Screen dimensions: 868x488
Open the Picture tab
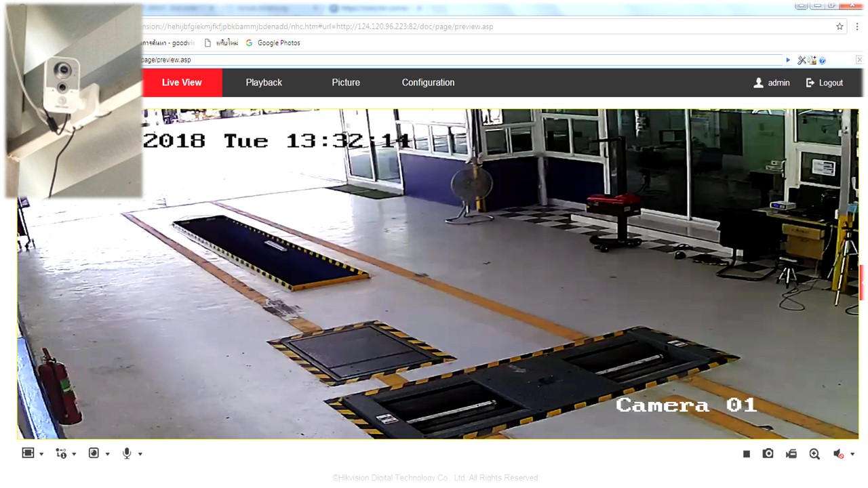coord(346,83)
